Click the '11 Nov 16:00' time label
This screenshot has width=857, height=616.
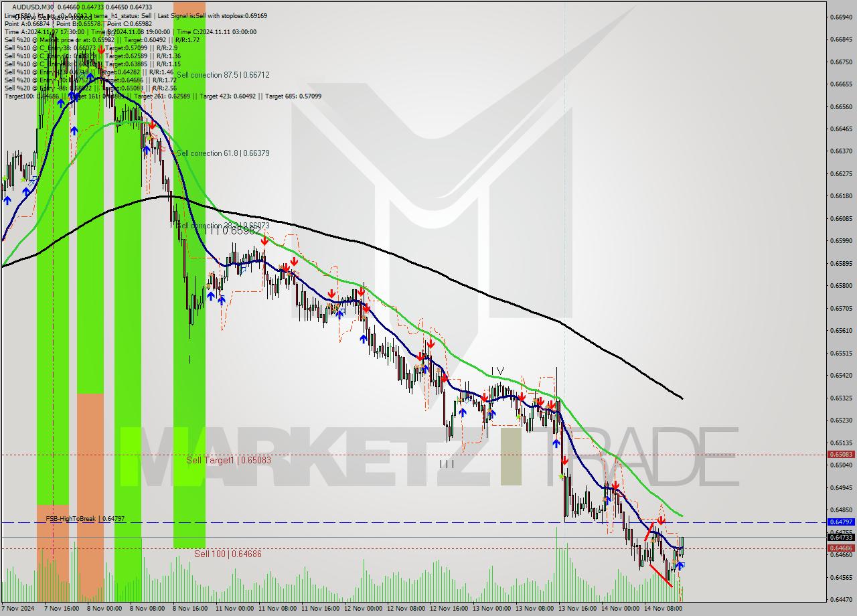(x=320, y=609)
